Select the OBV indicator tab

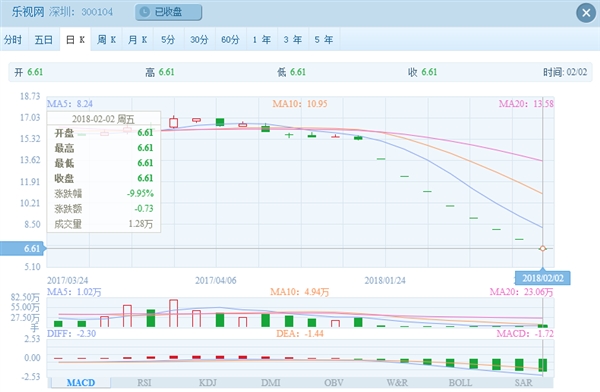coord(334,382)
